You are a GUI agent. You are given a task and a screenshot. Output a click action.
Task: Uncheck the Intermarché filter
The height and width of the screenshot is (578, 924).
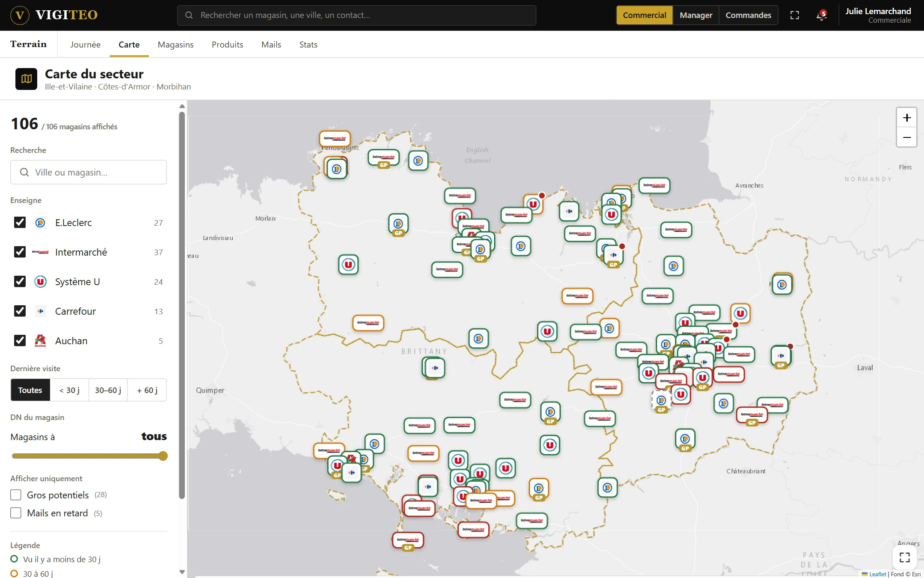click(20, 252)
